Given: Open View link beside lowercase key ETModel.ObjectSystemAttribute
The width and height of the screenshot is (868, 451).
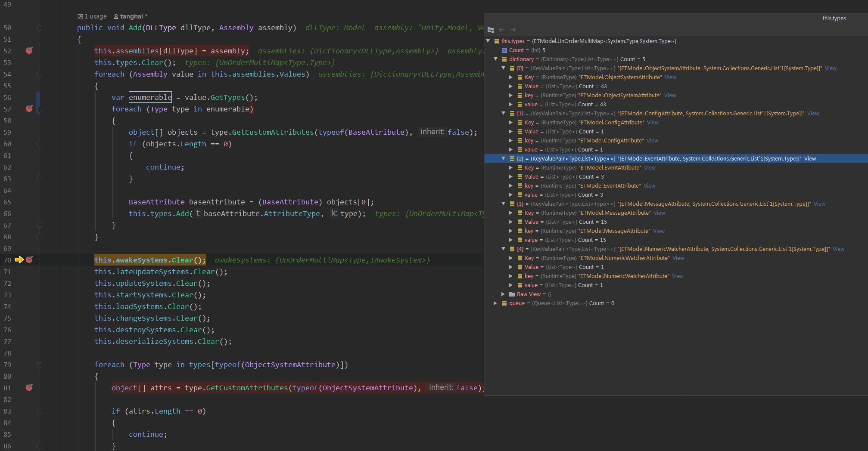Looking at the screenshot, I should 670,95.
